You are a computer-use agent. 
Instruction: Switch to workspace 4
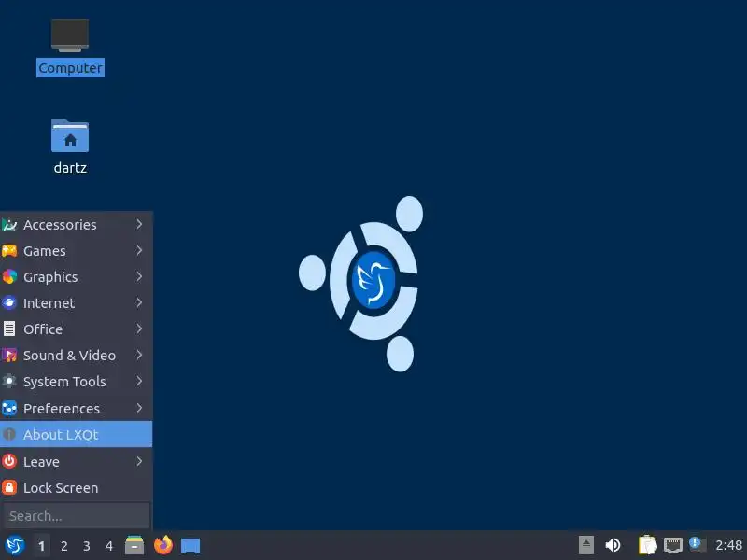point(109,546)
